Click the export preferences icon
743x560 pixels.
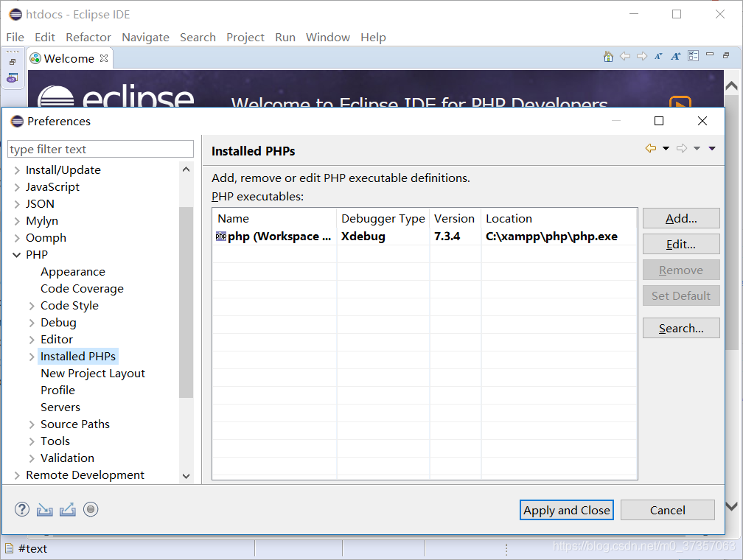[x=68, y=509]
